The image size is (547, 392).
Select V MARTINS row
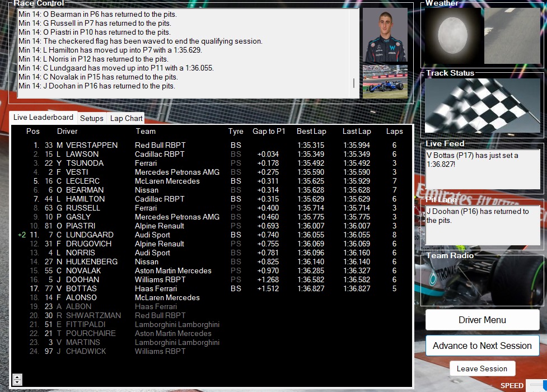pos(212,342)
